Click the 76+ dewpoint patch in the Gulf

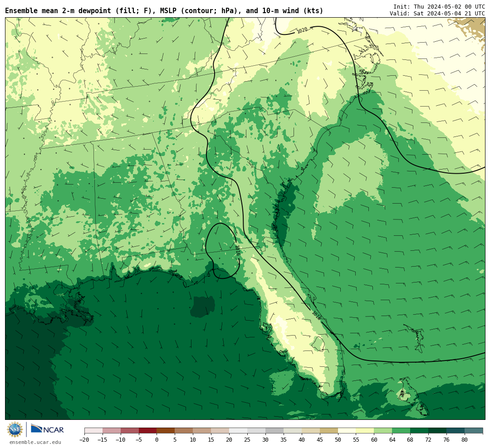click(x=202, y=306)
